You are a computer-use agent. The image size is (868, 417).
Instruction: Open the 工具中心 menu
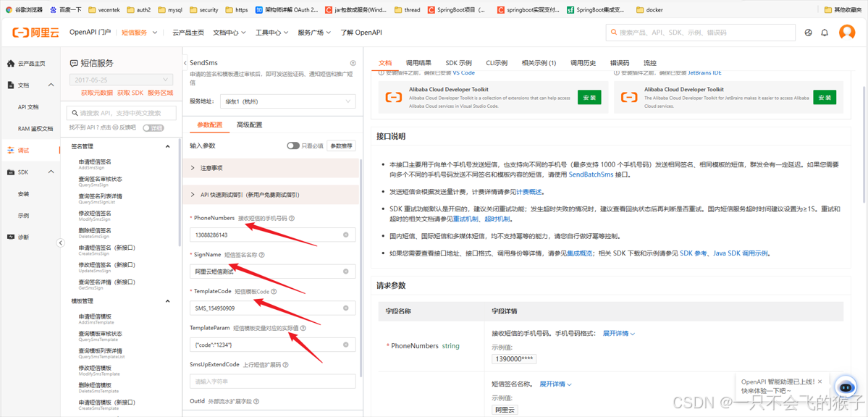271,33
